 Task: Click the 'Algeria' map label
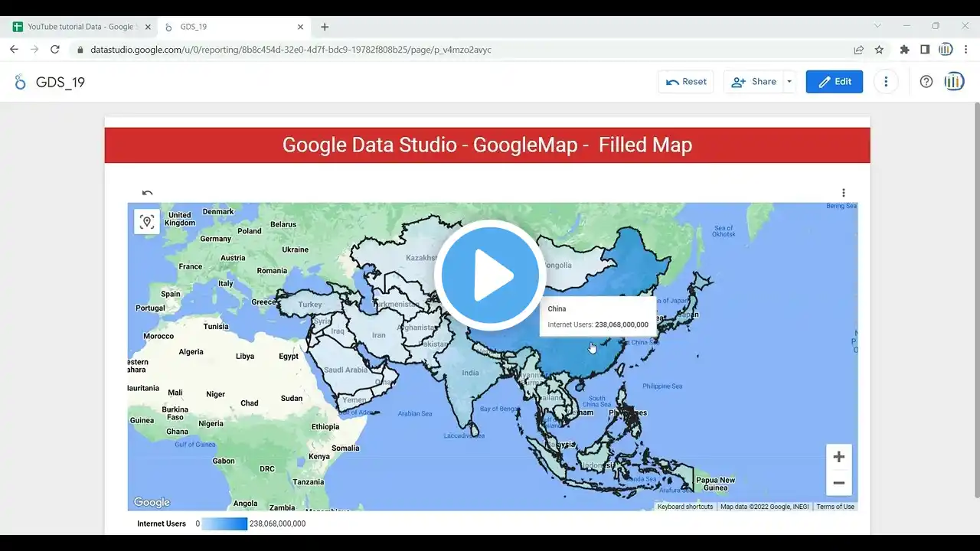coord(191,352)
